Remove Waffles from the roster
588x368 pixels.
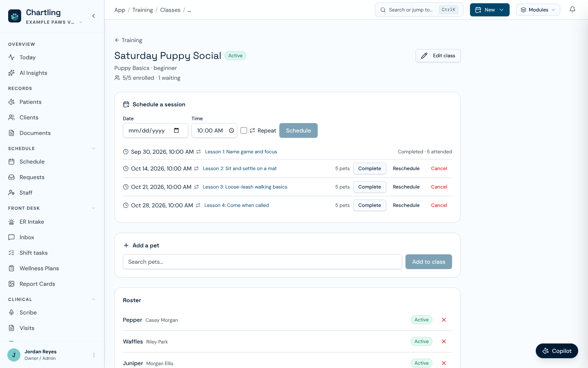[444, 341]
